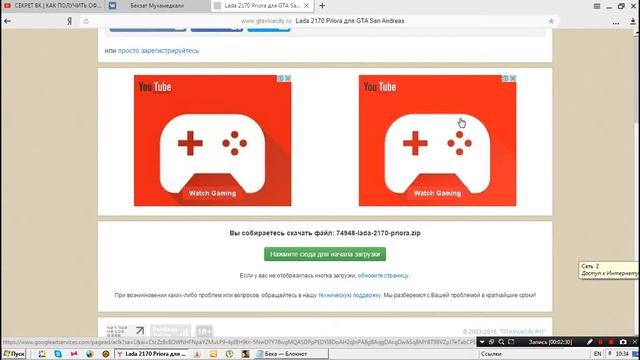The image size is (640, 360).
Task: Stop the screen recording with red square
Action: point(611,342)
